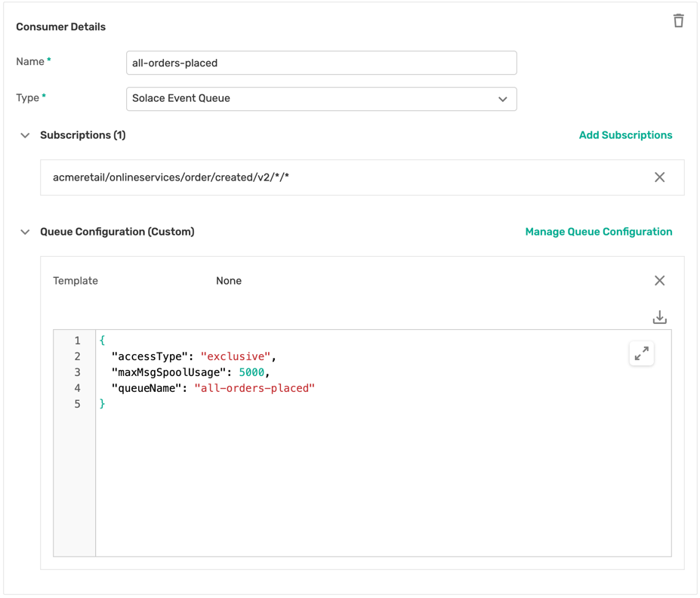The width and height of the screenshot is (700, 598).
Task: Click the 5000 maxMsgSpoolUsage value
Action: (251, 372)
